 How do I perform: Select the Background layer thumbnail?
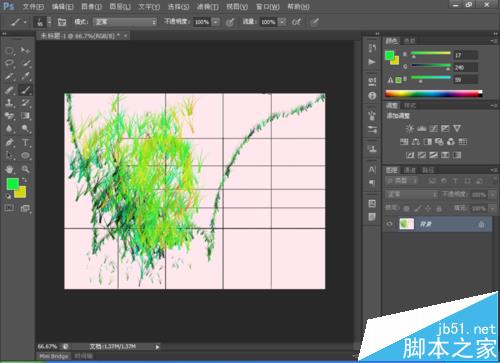[406, 224]
